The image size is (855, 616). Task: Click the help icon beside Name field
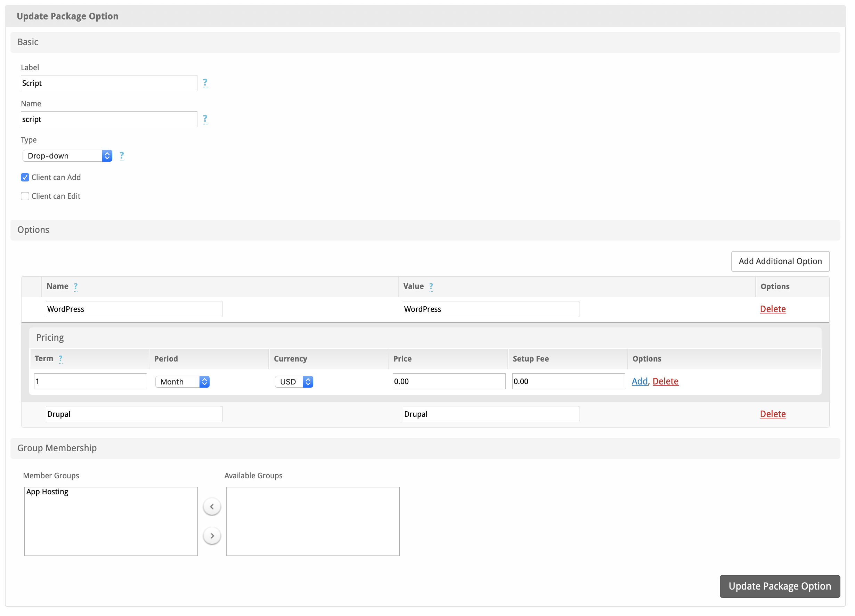point(205,119)
